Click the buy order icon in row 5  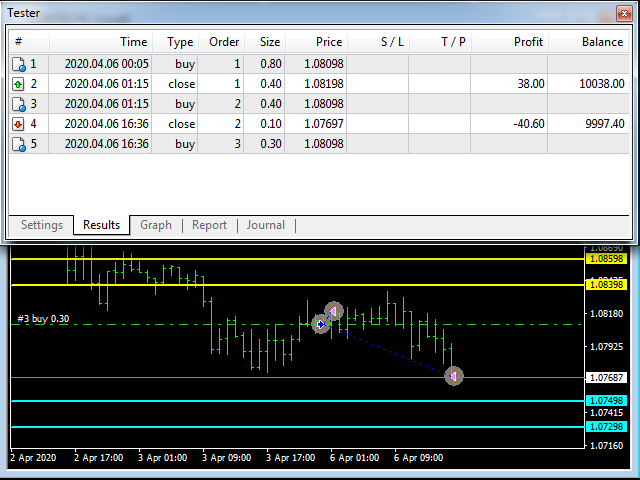tap(19, 144)
